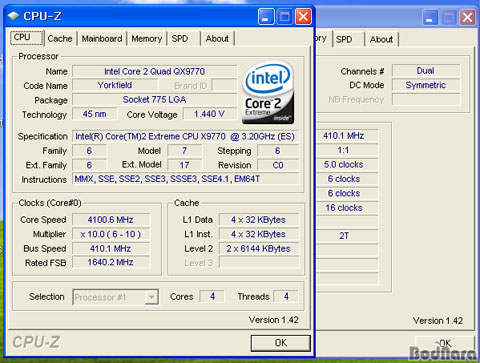Maximize the front CPU-Z window

(x=285, y=16)
